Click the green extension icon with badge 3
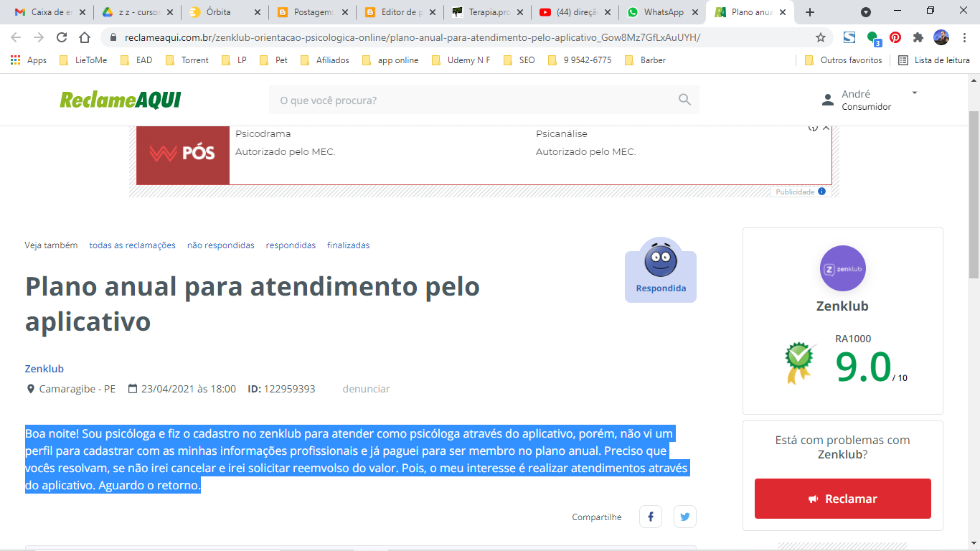 (x=873, y=37)
